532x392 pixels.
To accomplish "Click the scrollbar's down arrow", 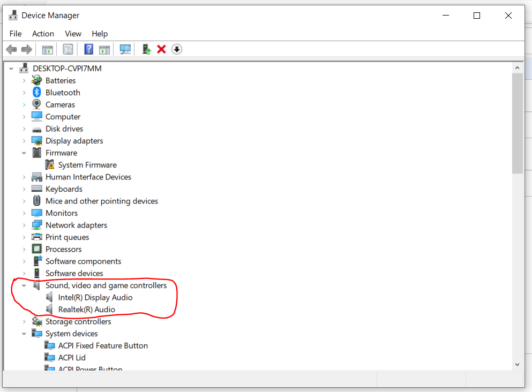I will pos(516,364).
